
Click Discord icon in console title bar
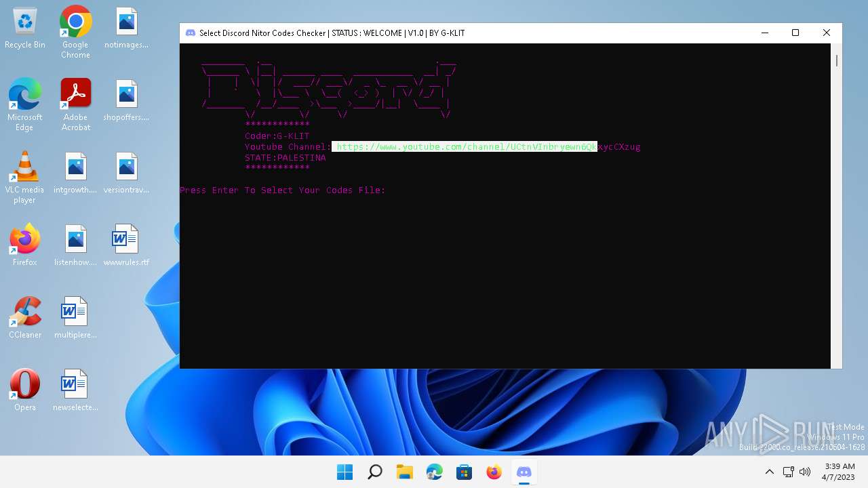coord(191,33)
